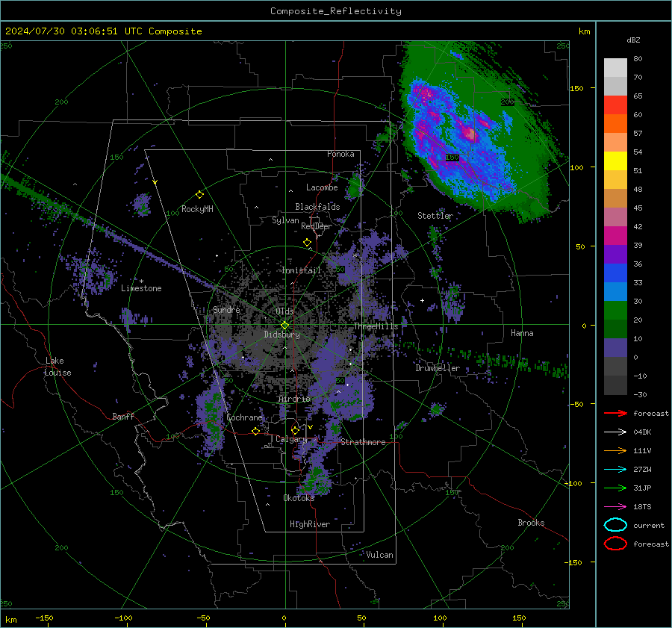Click the Stettler city label
The width and height of the screenshot is (672, 628).
[x=435, y=216]
